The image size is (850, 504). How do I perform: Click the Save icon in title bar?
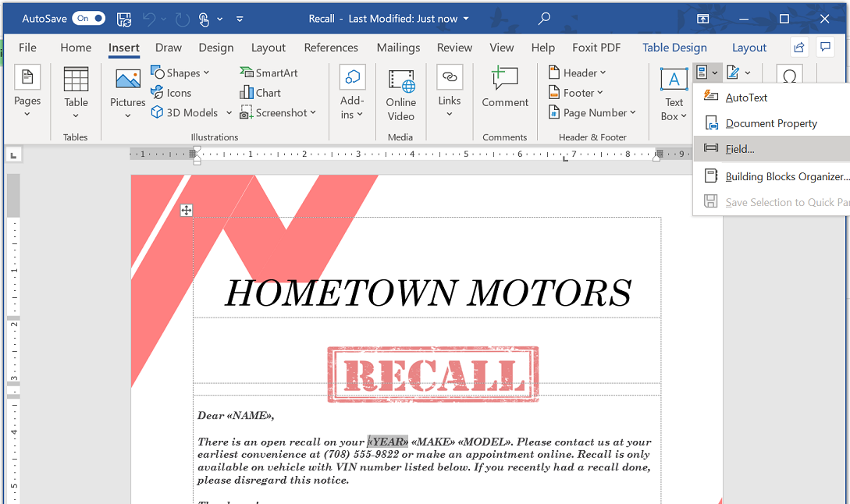(x=124, y=19)
